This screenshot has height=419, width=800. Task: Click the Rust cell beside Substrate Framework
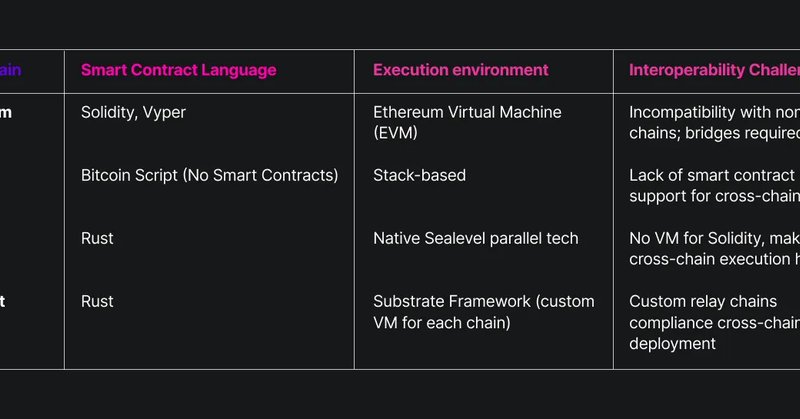click(x=97, y=301)
